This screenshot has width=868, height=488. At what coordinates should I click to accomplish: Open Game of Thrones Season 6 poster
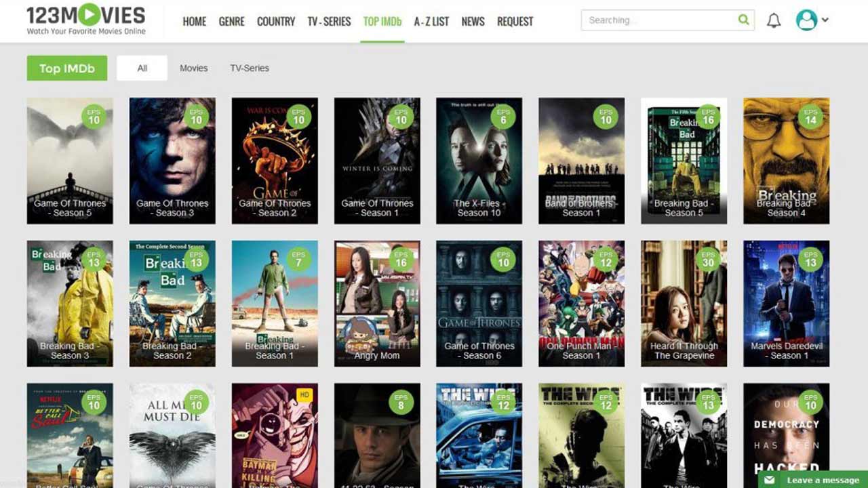[479, 304]
